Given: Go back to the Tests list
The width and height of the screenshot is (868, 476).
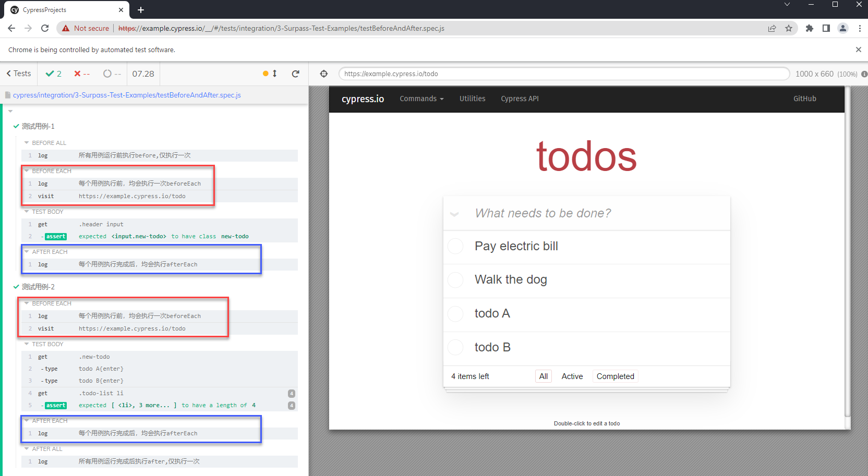Looking at the screenshot, I should coord(19,74).
